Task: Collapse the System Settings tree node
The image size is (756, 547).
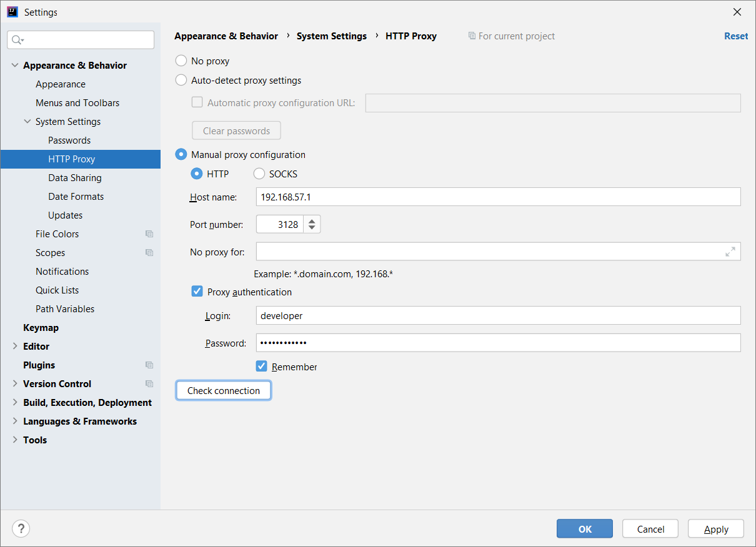Action: [27, 122]
